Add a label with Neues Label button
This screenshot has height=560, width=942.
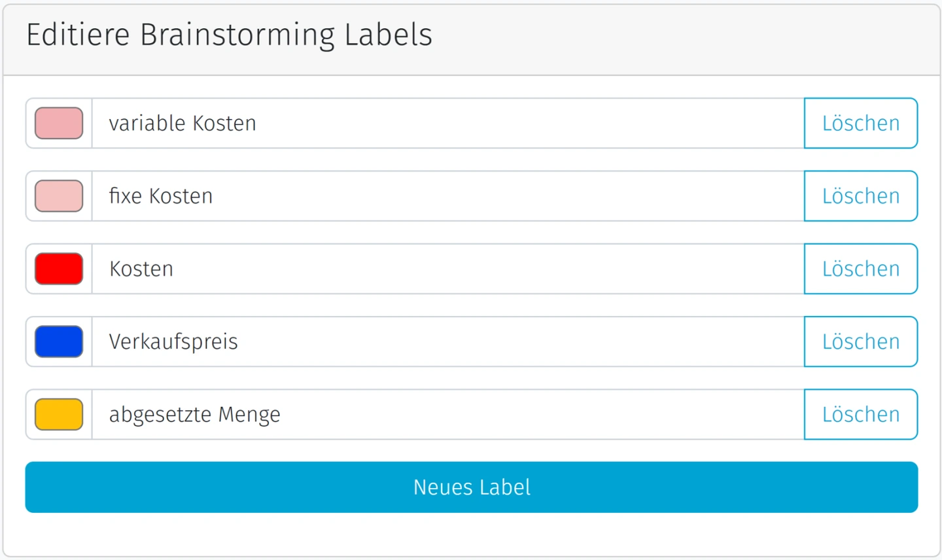coord(471,487)
